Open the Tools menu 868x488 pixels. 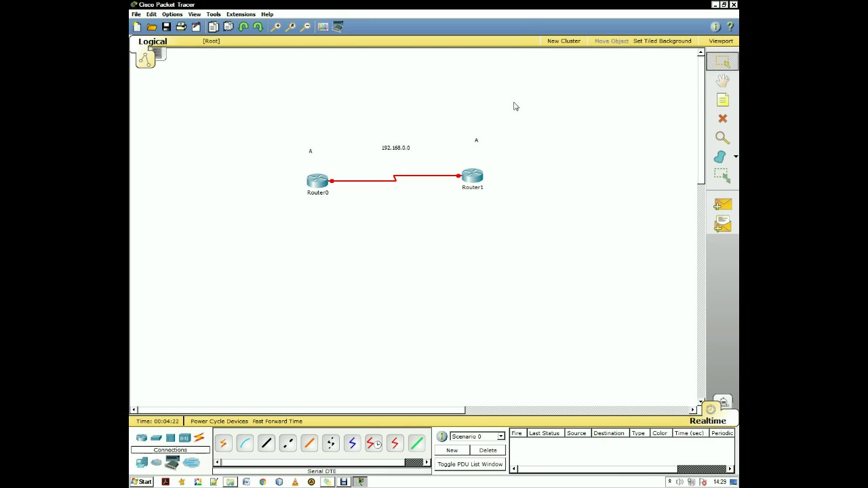214,14
